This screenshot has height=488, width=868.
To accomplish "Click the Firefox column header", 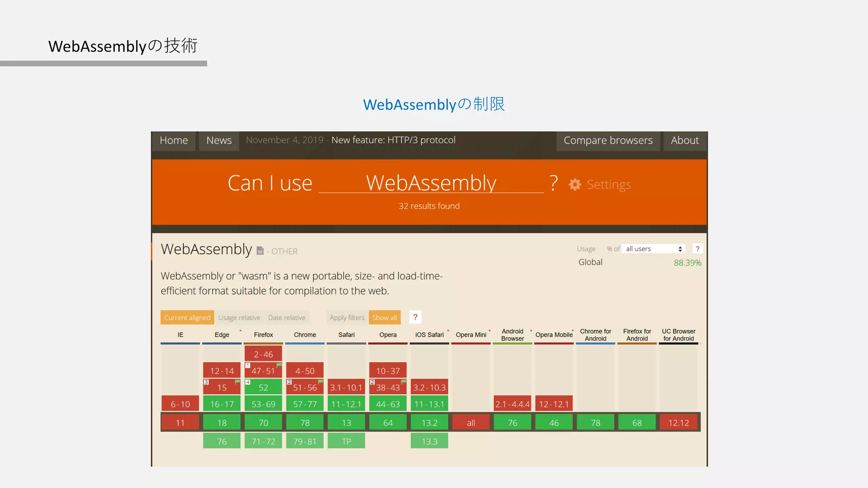I will pos(263,335).
